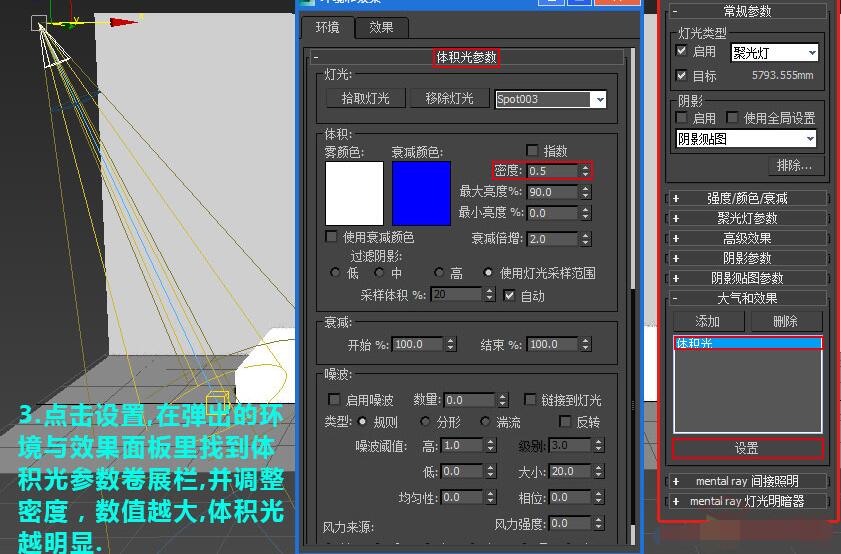841x554 pixels.
Task: Click the 大小 value field
Action: tap(571, 471)
